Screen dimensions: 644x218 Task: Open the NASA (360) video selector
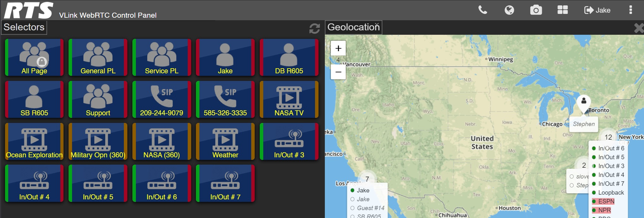point(161,141)
